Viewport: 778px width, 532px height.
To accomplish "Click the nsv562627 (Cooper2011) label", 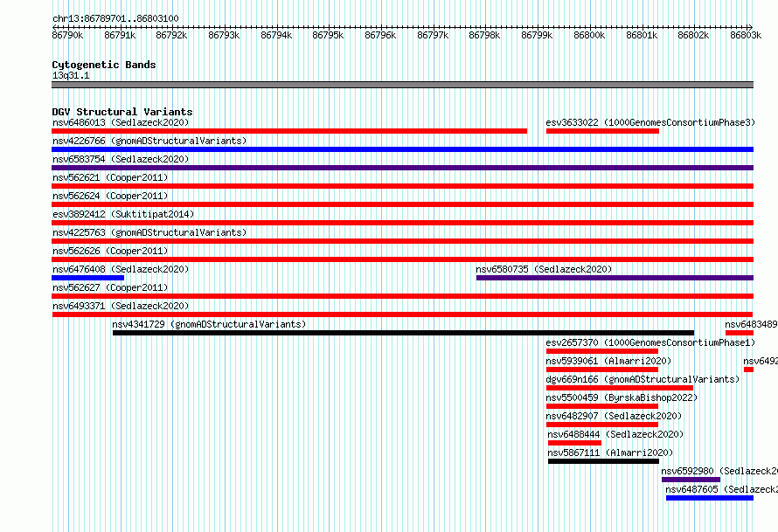I will [110, 287].
